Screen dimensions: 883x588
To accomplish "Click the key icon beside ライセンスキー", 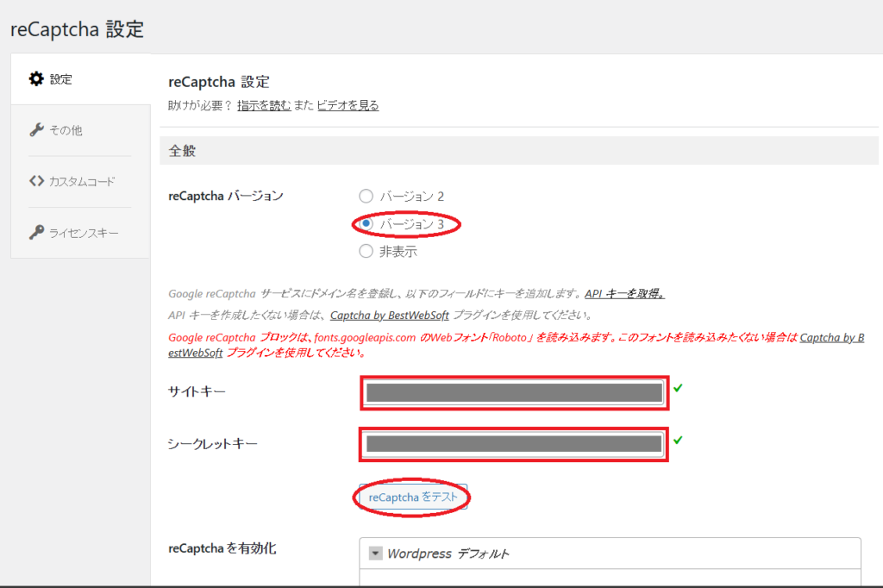I will tap(36, 233).
